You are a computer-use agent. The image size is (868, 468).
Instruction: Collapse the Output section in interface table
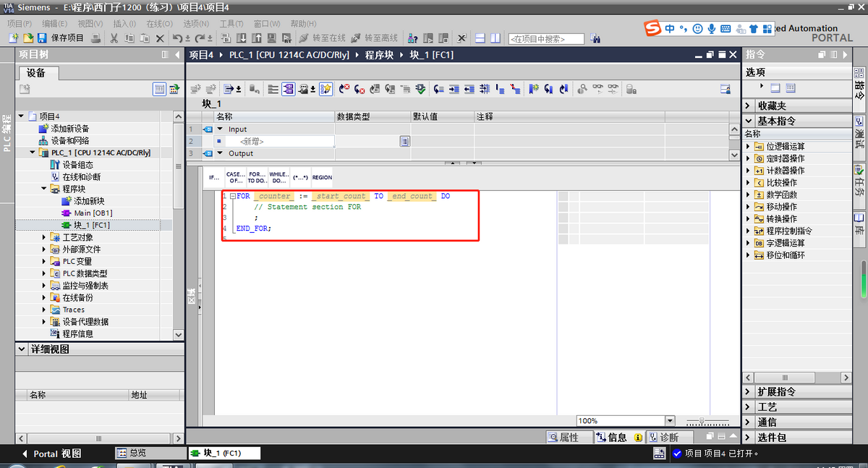220,153
